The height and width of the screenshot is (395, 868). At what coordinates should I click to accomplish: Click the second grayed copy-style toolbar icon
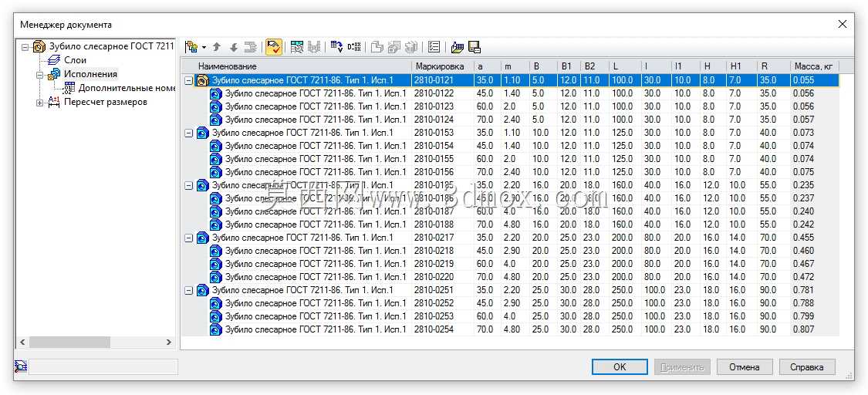[x=393, y=48]
